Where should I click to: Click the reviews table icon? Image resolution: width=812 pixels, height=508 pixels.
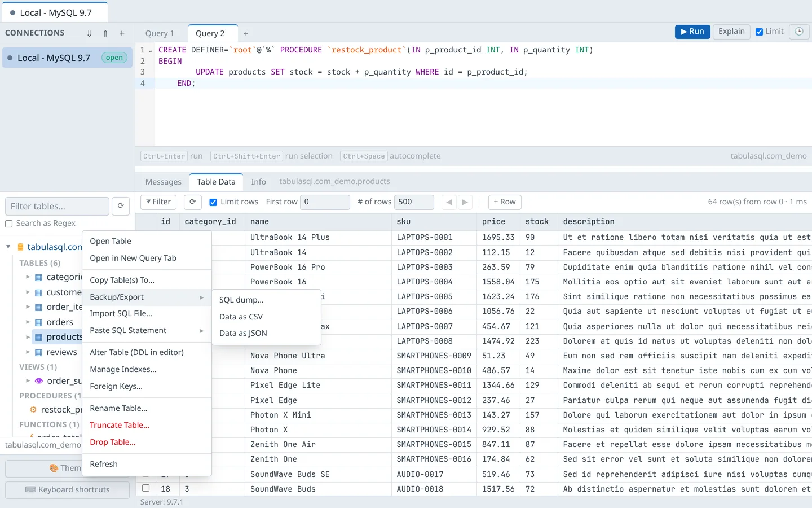click(39, 352)
